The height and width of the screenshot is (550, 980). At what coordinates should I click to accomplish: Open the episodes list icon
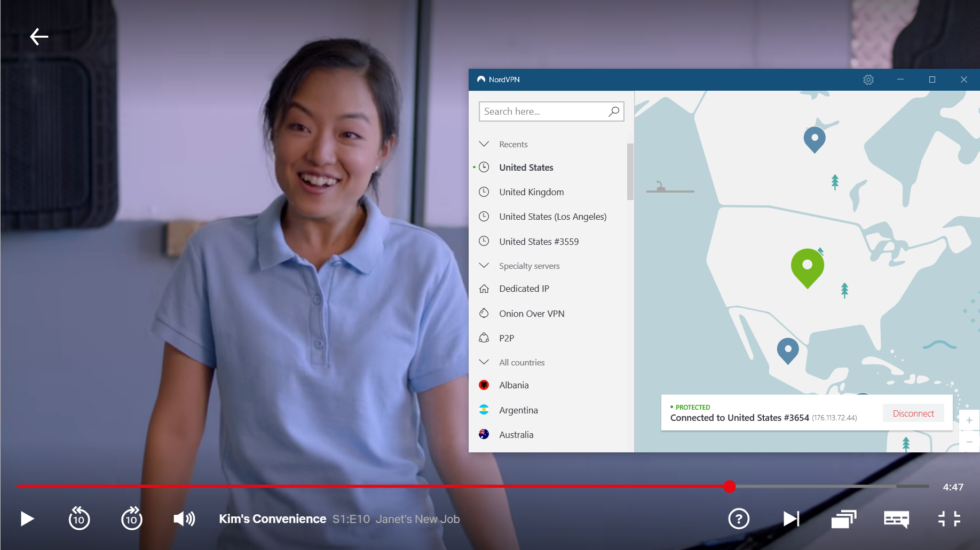(843, 519)
